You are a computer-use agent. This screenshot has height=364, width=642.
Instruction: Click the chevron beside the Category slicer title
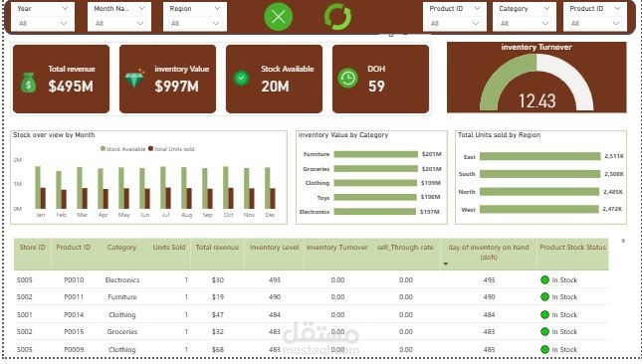point(546,8)
